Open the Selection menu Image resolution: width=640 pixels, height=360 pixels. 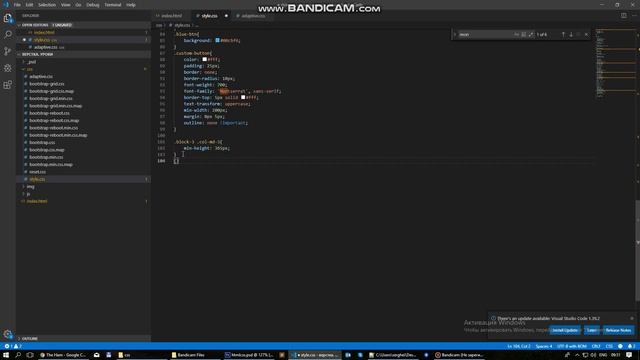47,5
